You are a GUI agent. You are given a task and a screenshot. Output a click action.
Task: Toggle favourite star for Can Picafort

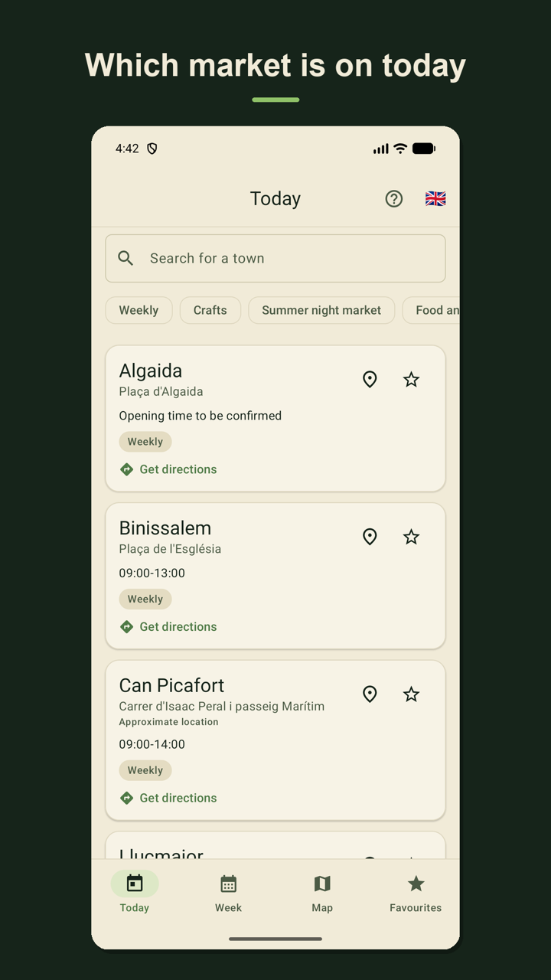point(411,694)
